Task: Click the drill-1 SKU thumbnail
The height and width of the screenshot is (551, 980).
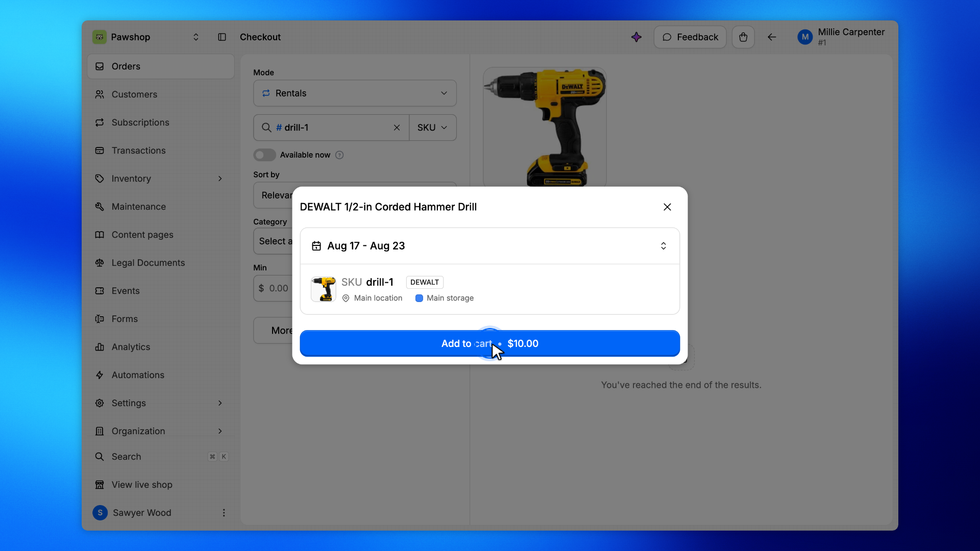Action: 324,289
